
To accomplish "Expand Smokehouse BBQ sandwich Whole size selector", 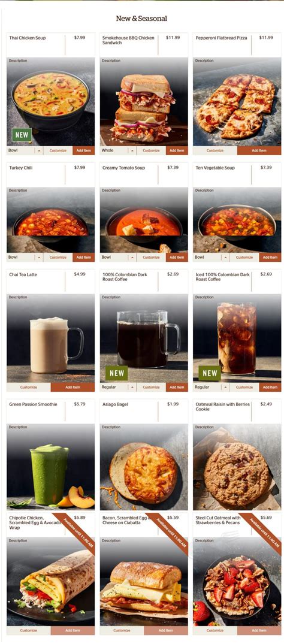I will tap(119, 150).
